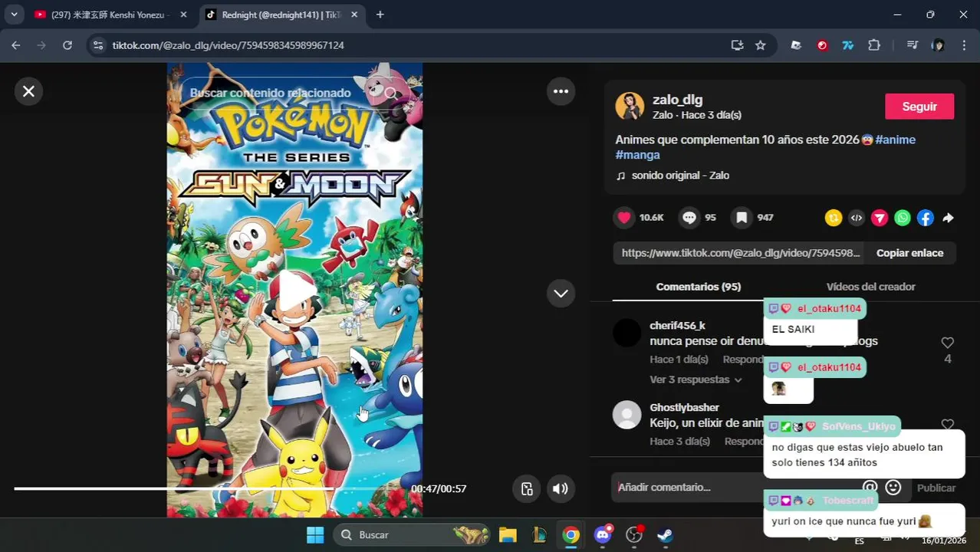Image resolution: width=980 pixels, height=552 pixels.
Task: Repost with yellow repost icon
Action: coord(834,218)
